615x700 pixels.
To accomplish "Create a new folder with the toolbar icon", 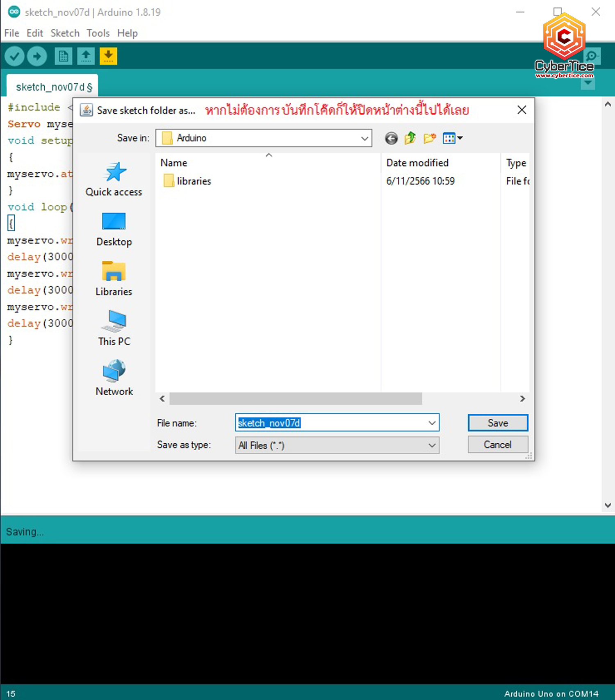I will coord(429,139).
